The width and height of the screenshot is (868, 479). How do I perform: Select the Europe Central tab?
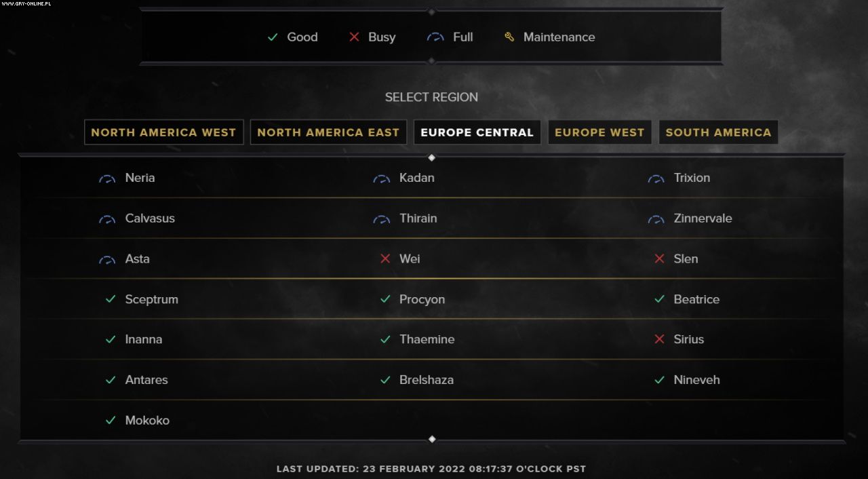[x=477, y=132]
